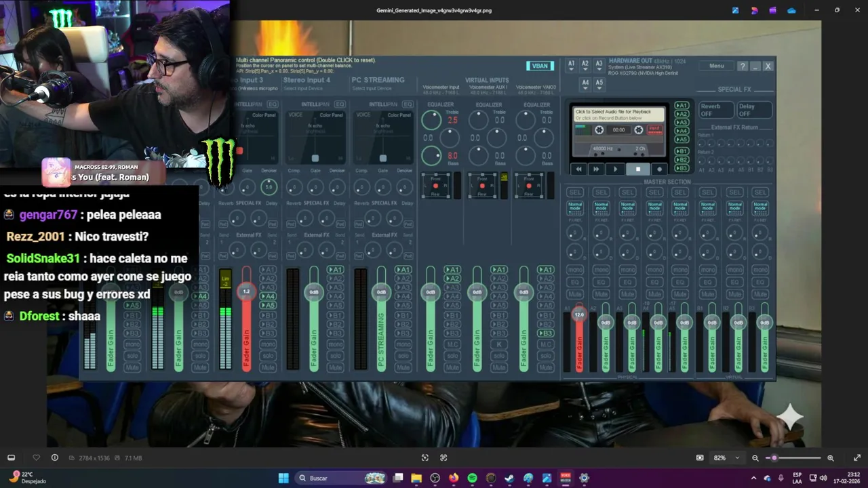Click the Gate knob on the PC STREAMING strip

tap(383, 187)
